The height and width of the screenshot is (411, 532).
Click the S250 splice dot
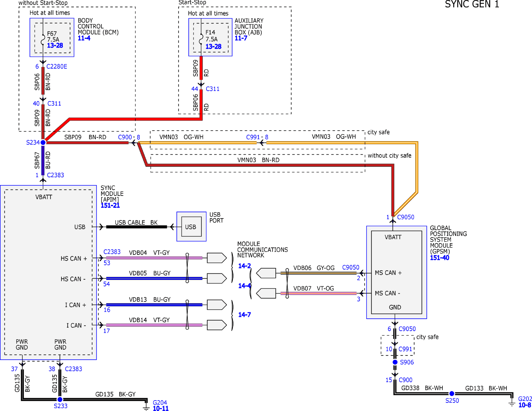point(452,393)
